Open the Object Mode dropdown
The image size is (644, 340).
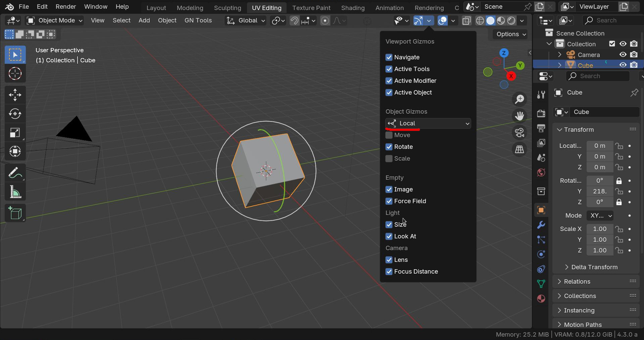click(x=54, y=21)
